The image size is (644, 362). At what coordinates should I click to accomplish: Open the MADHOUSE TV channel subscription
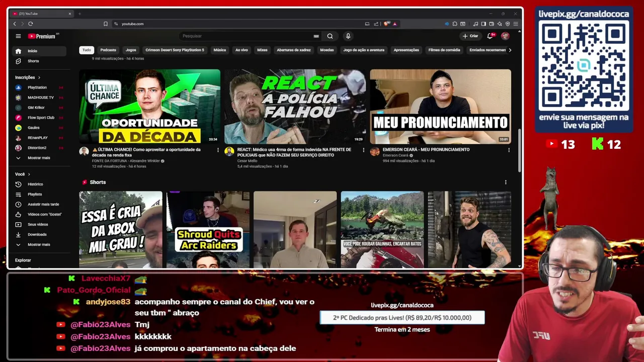(39, 98)
